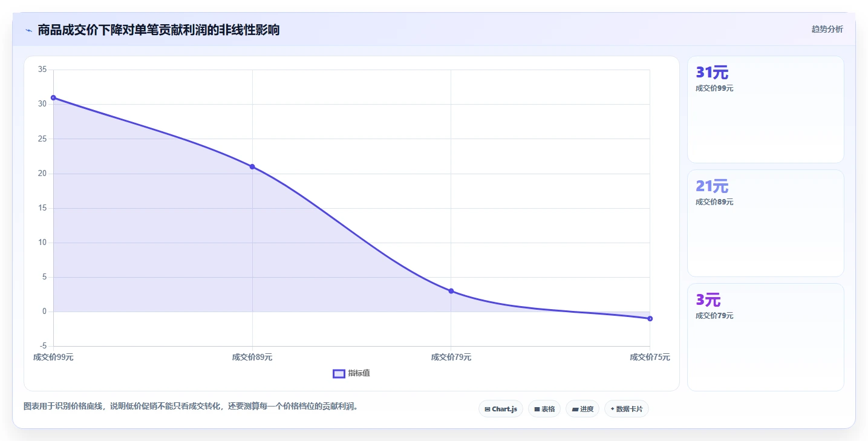Image resolution: width=868 pixels, height=441 pixels.
Task: Click the data point at 成交价89元
Action: (x=252, y=166)
